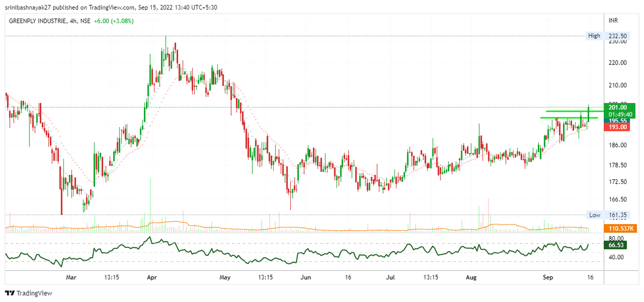Screen dimensions: 644x302
Task: Click the 13:15 label between May and Jun
Action: [265, 277]
